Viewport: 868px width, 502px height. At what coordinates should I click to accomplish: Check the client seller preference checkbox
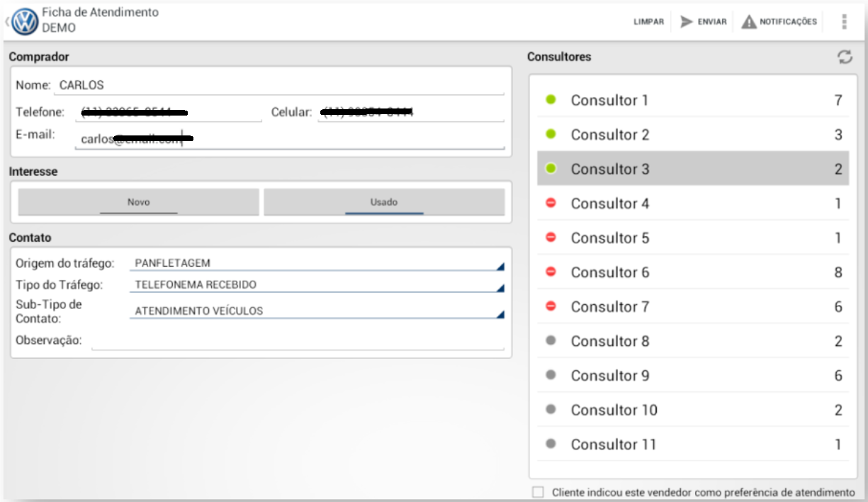[539, 492]
